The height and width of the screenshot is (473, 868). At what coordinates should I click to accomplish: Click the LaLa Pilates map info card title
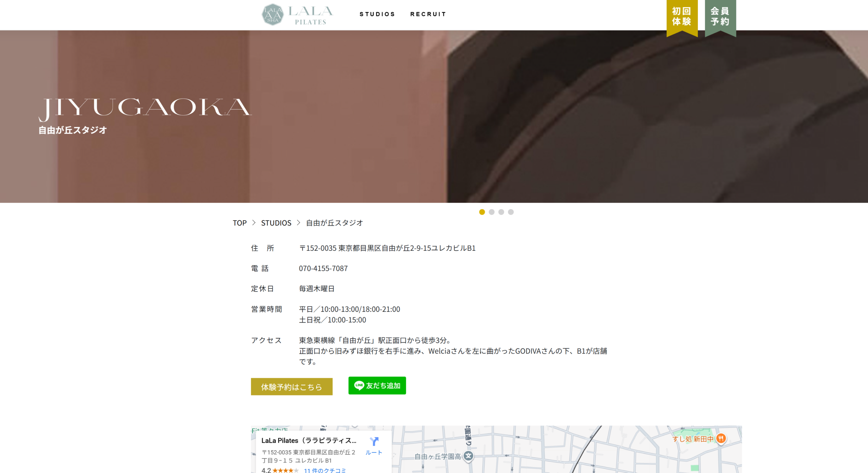coord(309,440)
